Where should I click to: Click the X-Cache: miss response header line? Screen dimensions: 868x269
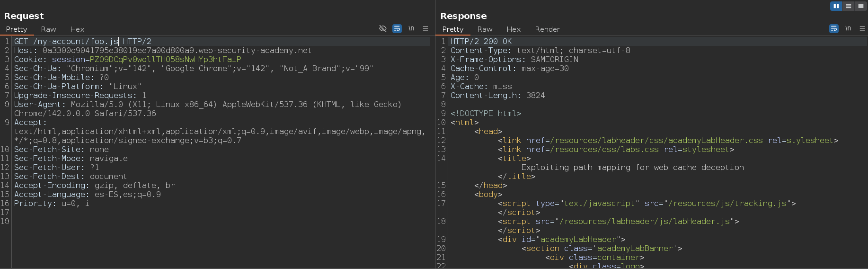click(481, 87)
